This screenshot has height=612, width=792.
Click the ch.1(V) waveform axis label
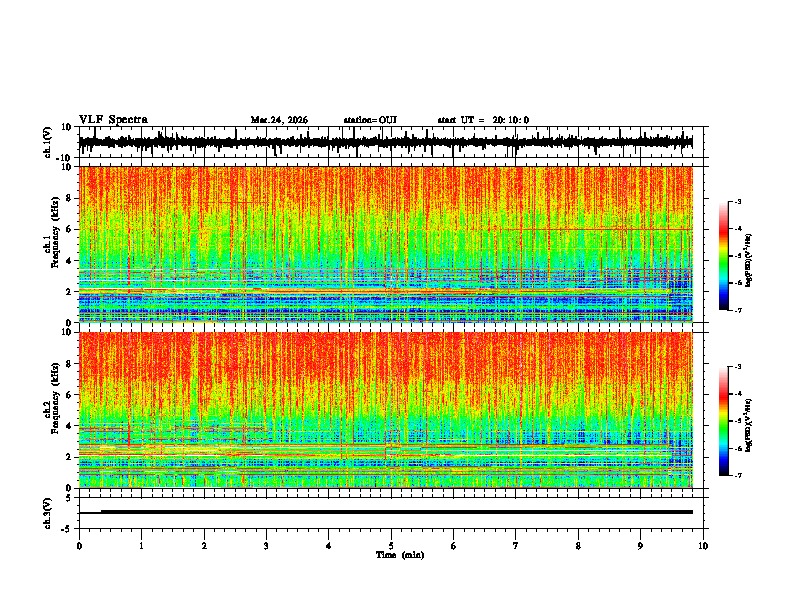[x=48, y=142]
